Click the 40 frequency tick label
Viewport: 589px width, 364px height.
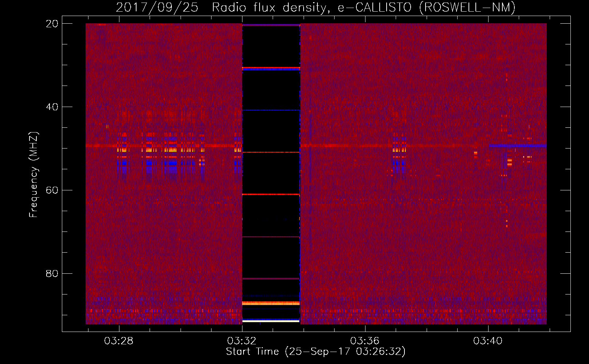click(x=52, y=107)
